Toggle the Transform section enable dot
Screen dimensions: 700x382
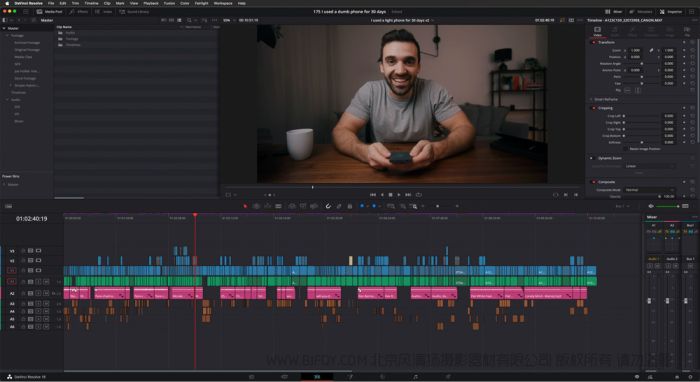coord(593,42)
